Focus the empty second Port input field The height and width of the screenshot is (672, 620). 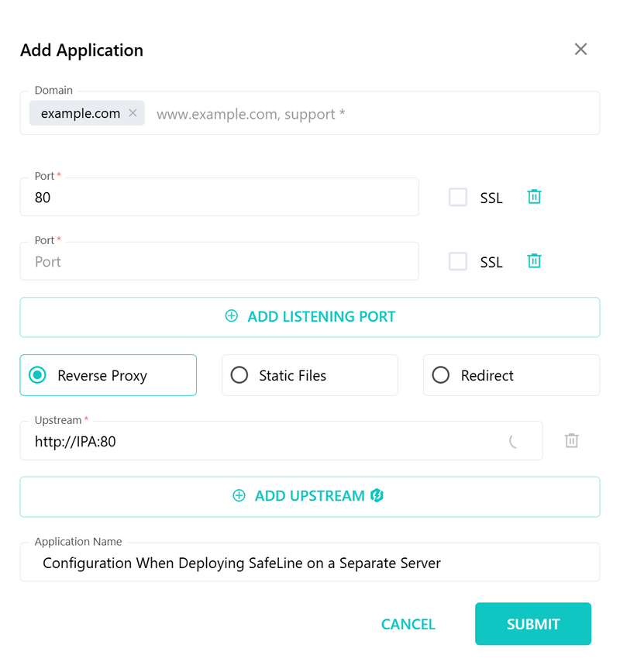pos(219,261)
